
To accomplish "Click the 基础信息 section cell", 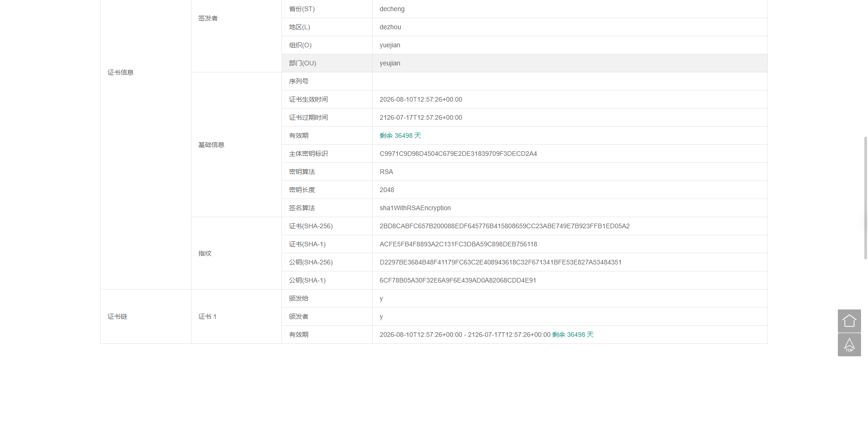I will [236, 145].
